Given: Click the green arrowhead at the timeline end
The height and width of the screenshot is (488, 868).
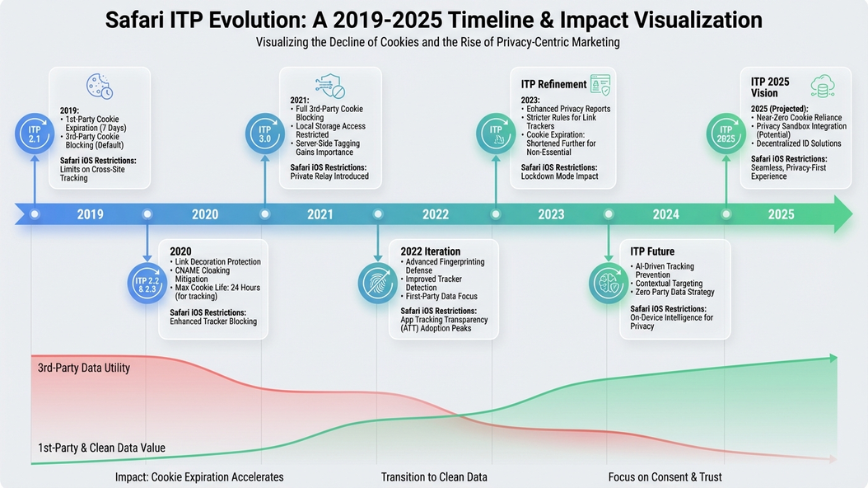Looking at the screenshot, I should click(x=844, y=213).
